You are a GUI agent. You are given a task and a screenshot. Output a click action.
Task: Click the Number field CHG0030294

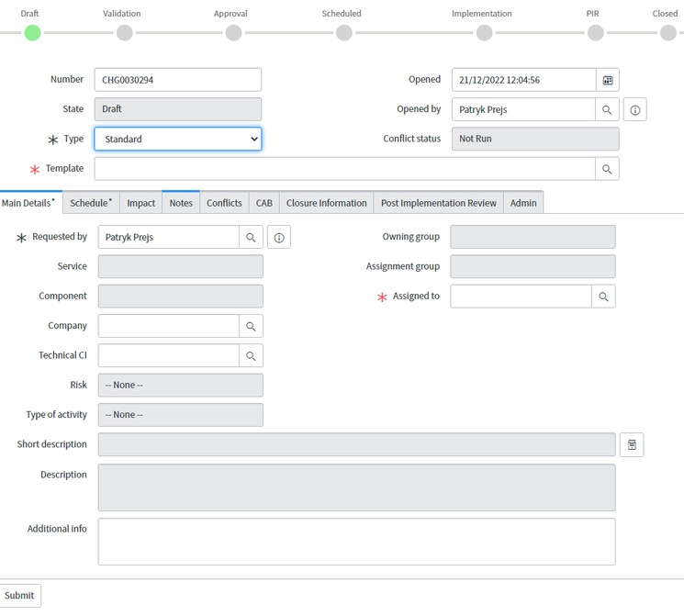click(178, 80)
